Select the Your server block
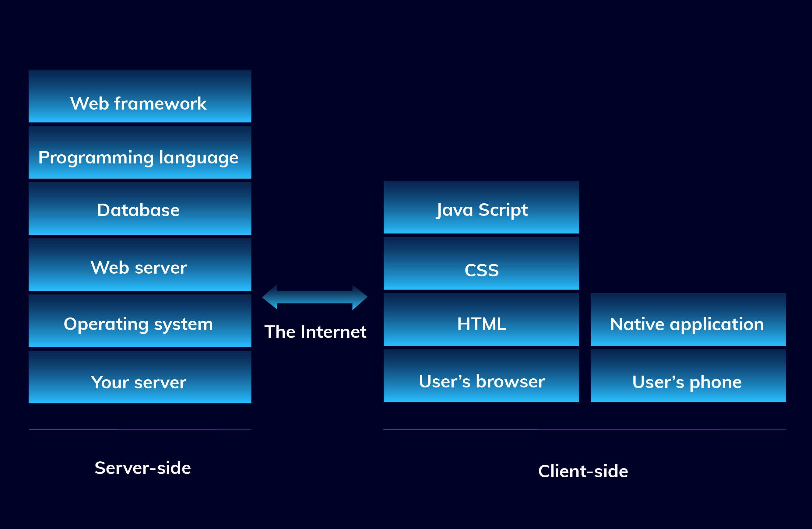This screenshot has height=529, width=812. [140, 377]
